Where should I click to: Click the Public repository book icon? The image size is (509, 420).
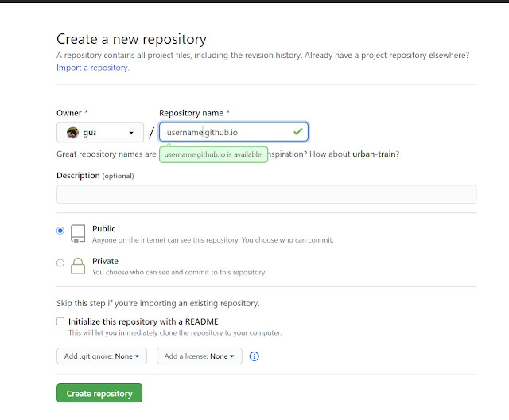77,233
